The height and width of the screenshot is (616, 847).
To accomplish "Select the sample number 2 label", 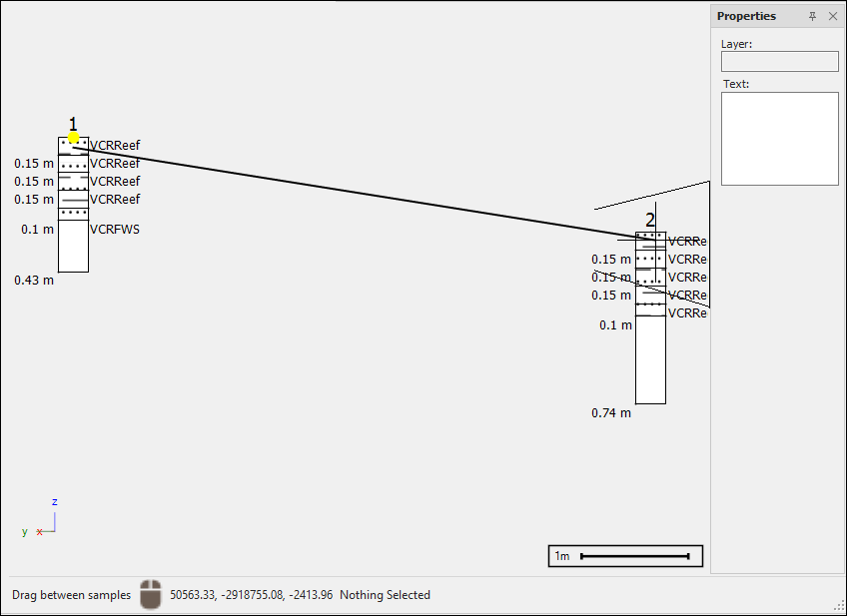I will (x=650, y=220).
